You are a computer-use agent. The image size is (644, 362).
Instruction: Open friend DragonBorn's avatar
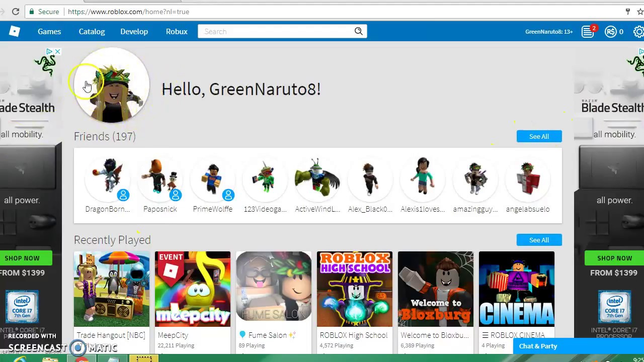point(108,179)
